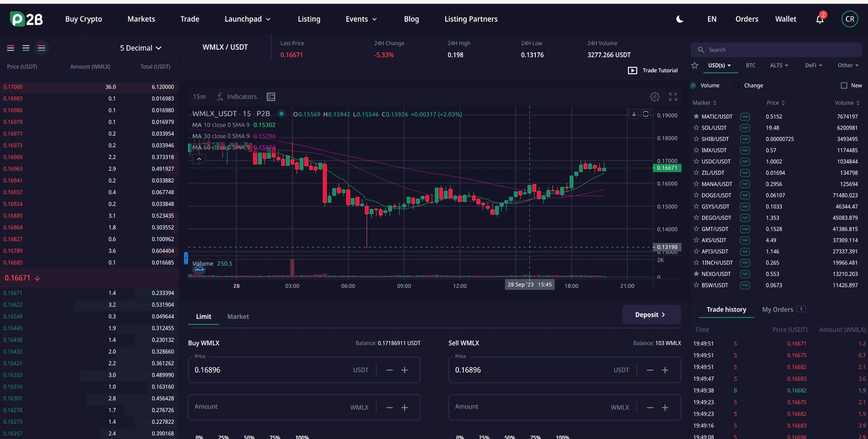Switch to the Limit order tab
This screenshot has width=868, height=439.
click(x=203, y=317)
